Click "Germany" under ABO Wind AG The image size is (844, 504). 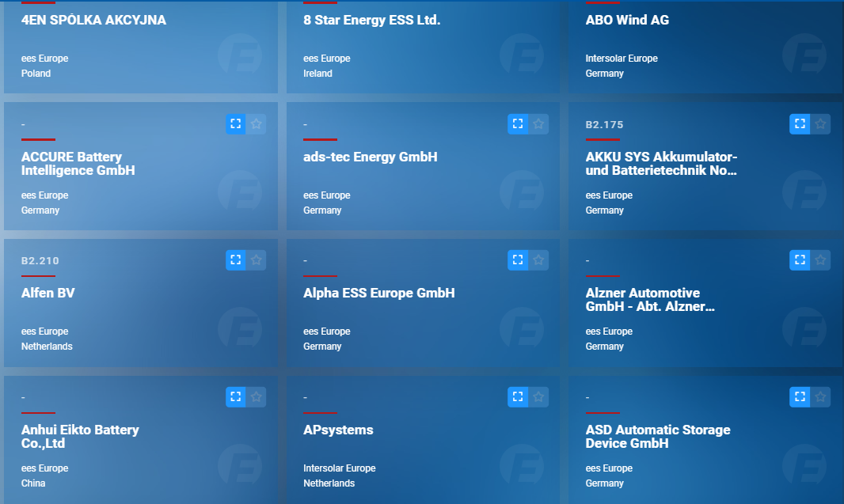[x=604, y=73]
